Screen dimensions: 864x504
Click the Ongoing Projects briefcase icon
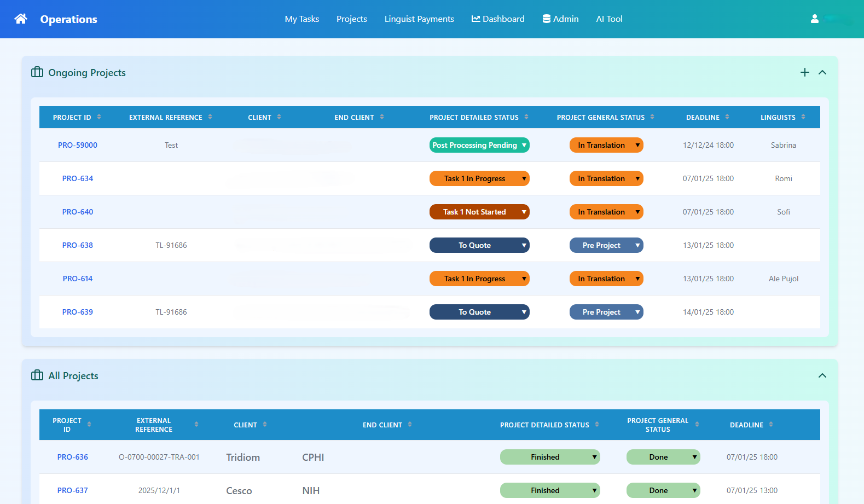(x=37, y=72)
